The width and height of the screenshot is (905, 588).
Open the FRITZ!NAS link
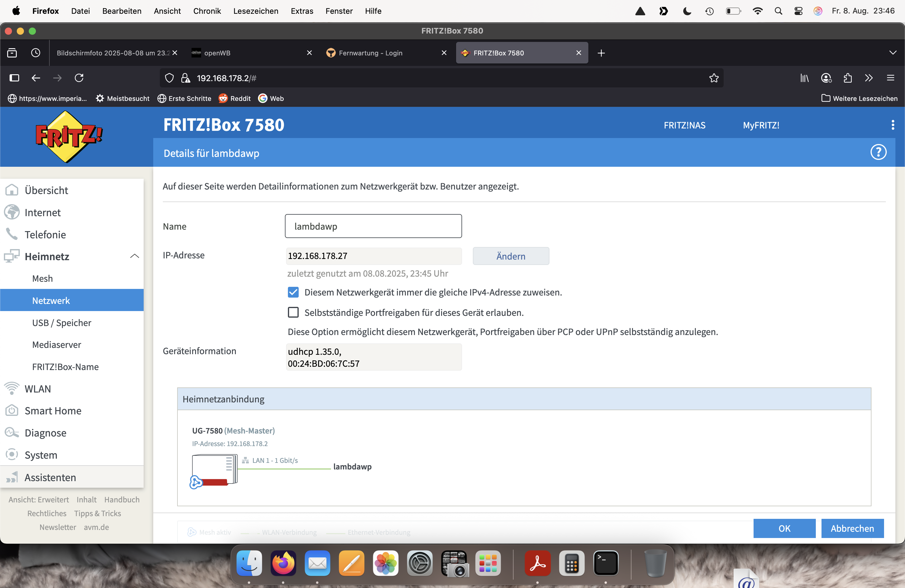684,125
